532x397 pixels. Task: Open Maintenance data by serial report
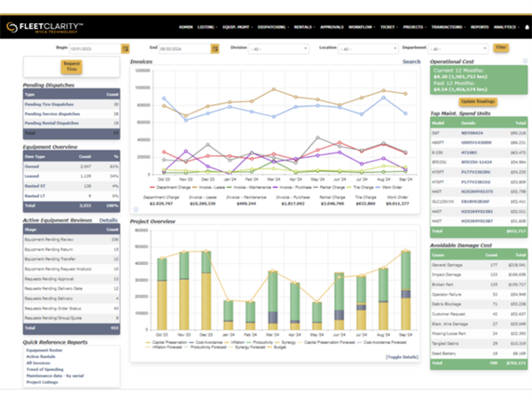(55, 376)
